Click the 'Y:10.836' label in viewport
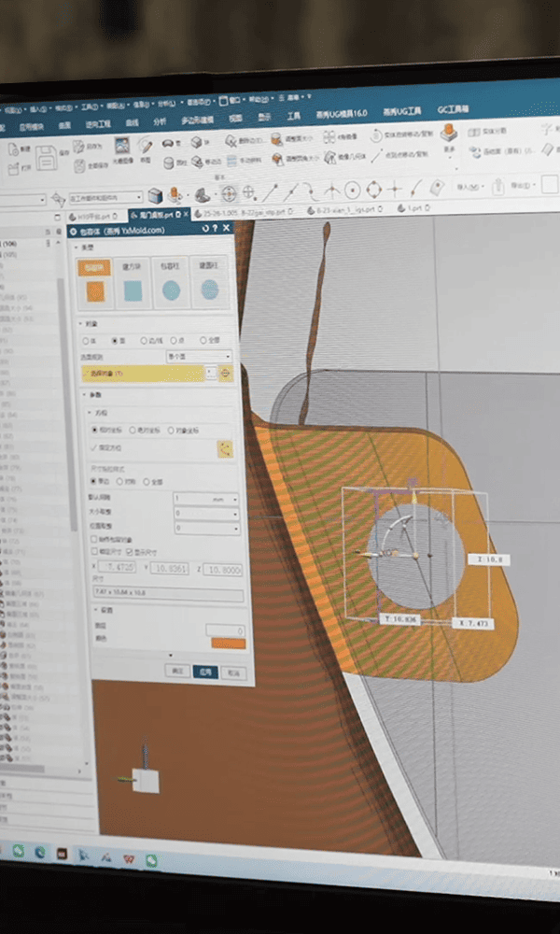Viewport: 560px width, 934px height. click(x=399, y=619)
